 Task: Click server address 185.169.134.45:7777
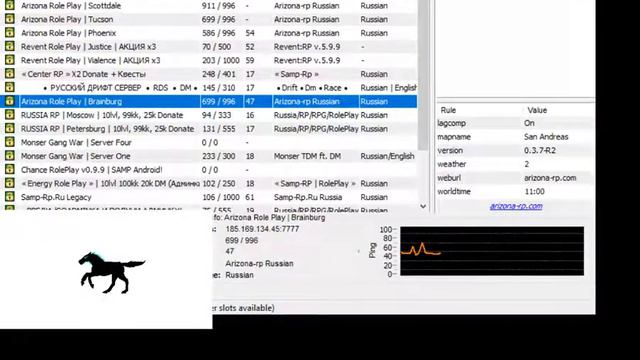click(262, 229)
